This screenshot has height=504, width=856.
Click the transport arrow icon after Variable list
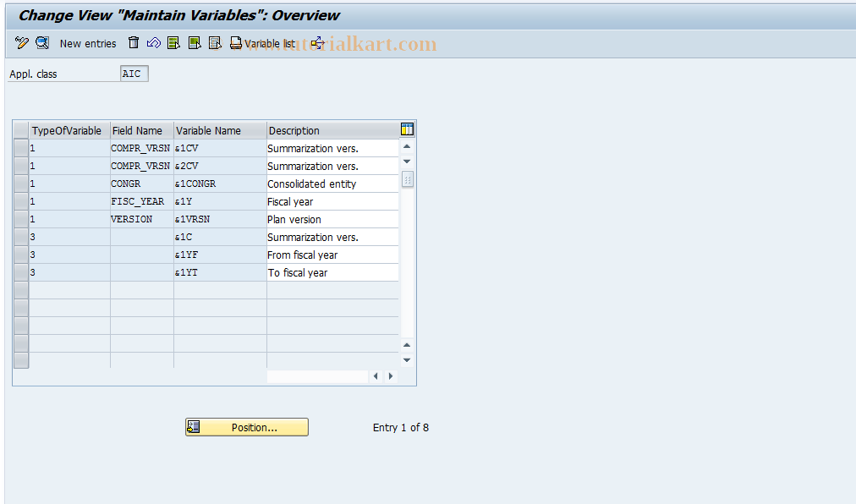click(318, 42)
